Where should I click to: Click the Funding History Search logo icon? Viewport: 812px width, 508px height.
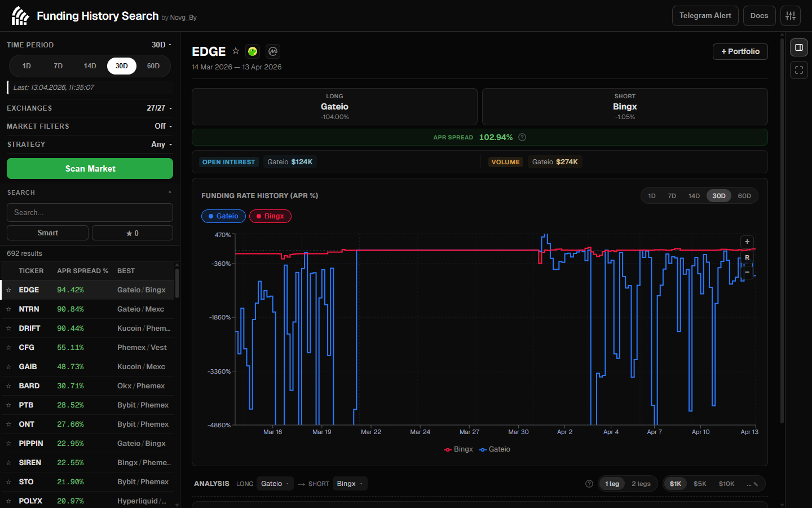(x=20, y=16)
